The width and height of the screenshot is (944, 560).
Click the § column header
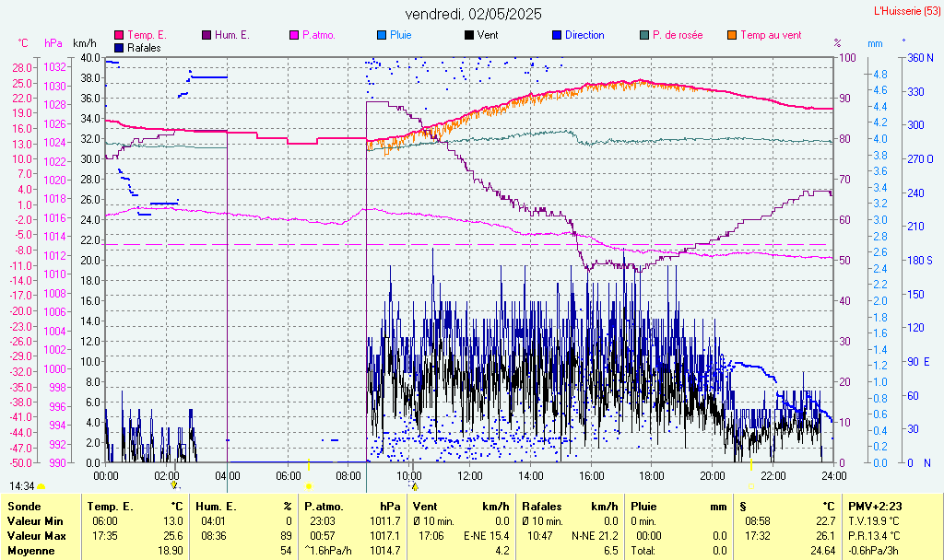743,507
